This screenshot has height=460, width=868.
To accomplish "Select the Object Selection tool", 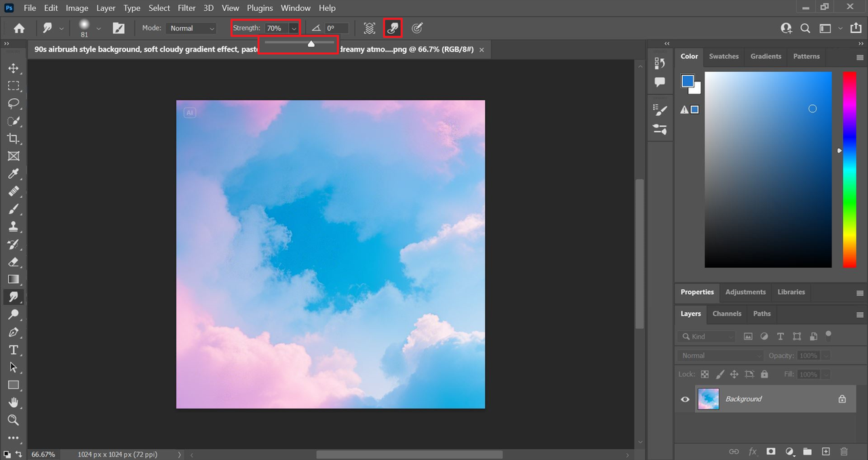I will click(13, 121).
